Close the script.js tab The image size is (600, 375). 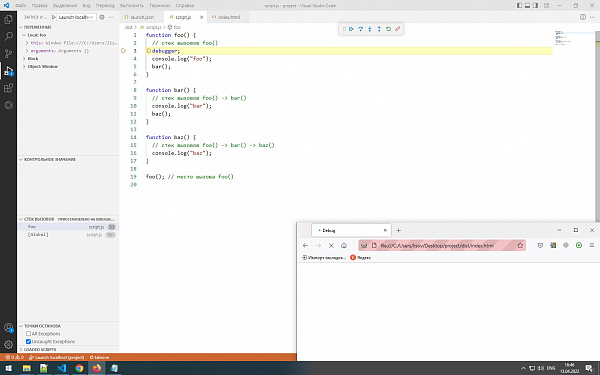[201, 17]
